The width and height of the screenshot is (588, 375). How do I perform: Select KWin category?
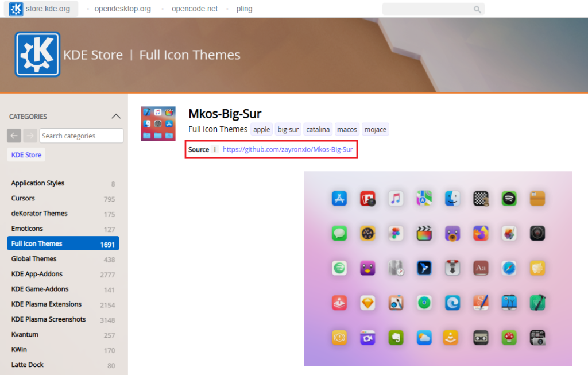click(63, 350)
